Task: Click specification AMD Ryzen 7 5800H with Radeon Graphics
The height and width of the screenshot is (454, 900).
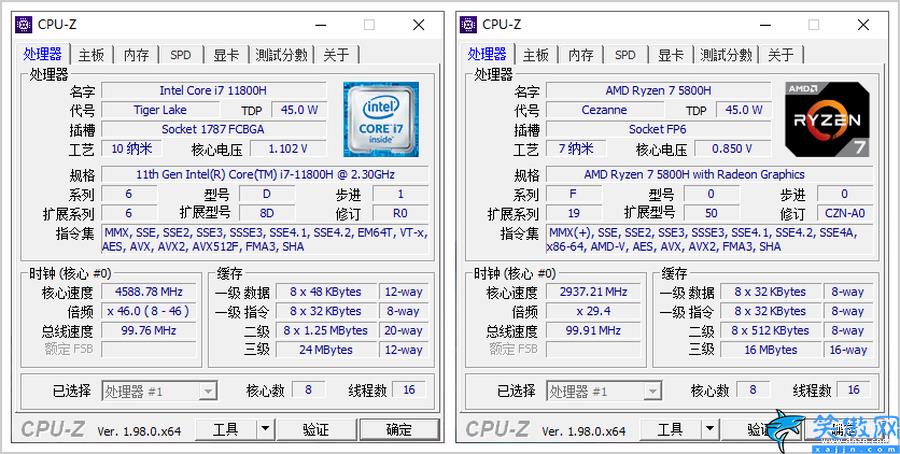Action: coord(709,174)
